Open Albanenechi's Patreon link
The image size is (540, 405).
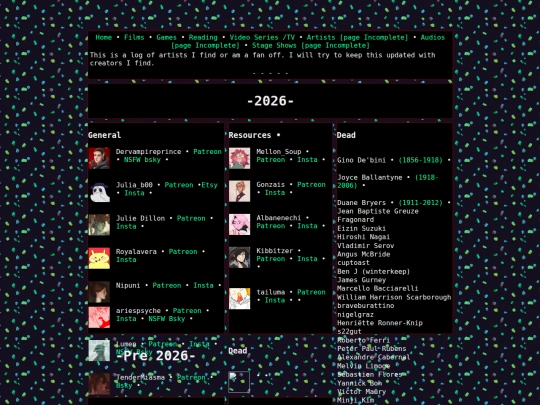point(271,226)
